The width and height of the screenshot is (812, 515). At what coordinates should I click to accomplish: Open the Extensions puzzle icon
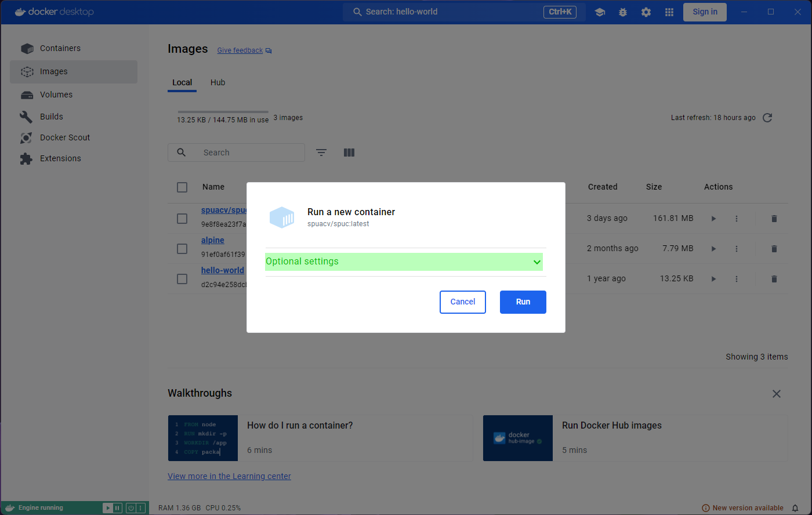point(26,159)
